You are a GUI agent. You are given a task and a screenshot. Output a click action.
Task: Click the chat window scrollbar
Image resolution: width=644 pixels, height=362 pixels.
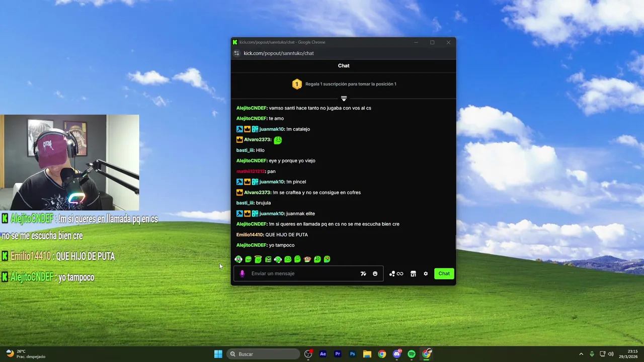pyautogui.click(x=455, y=241)
